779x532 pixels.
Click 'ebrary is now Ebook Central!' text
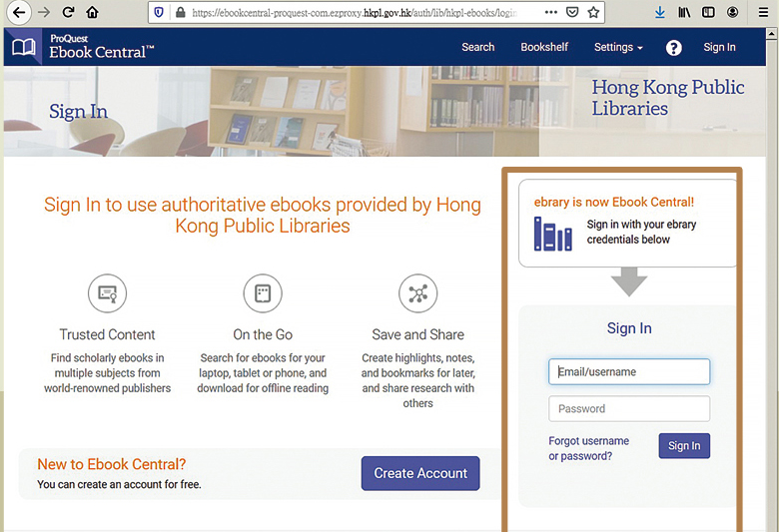614,202
